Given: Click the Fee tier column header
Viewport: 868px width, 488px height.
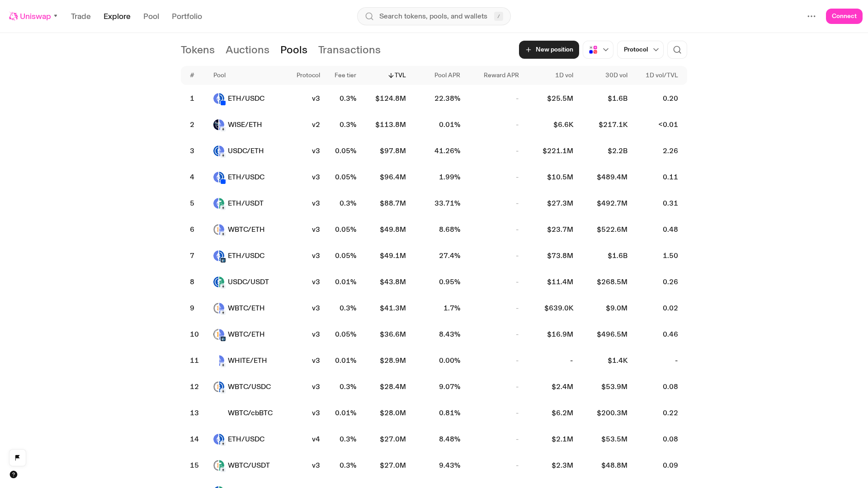Looking at the screenshot, I should pyautogui.click(x=345, y=75).
